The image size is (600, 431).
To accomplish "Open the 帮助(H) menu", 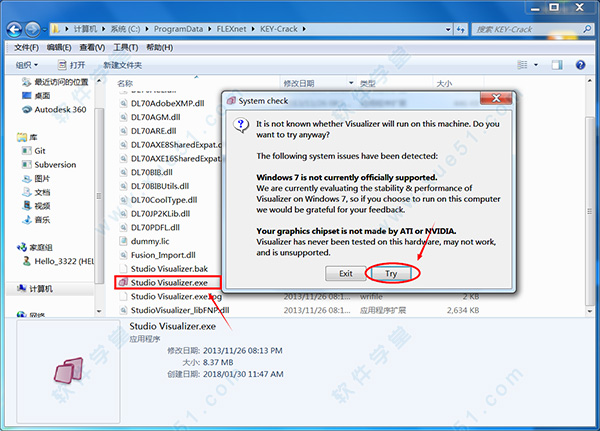I will pos(160,47).
